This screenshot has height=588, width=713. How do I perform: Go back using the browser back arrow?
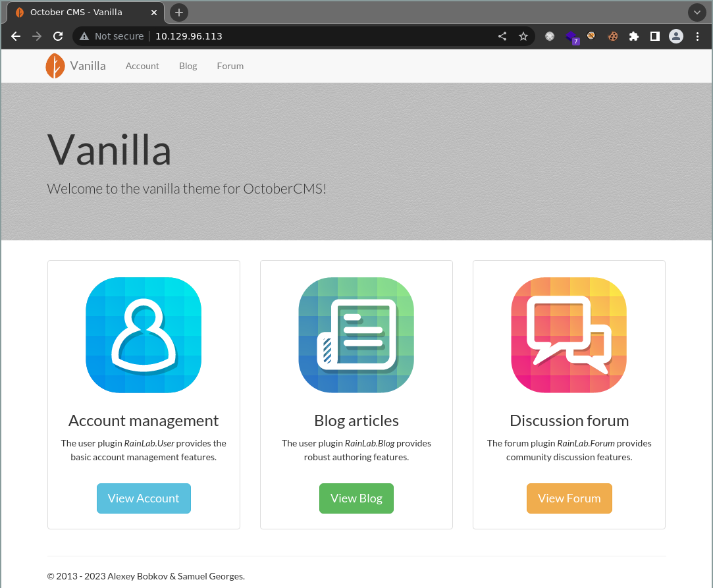tap(16, 36)
